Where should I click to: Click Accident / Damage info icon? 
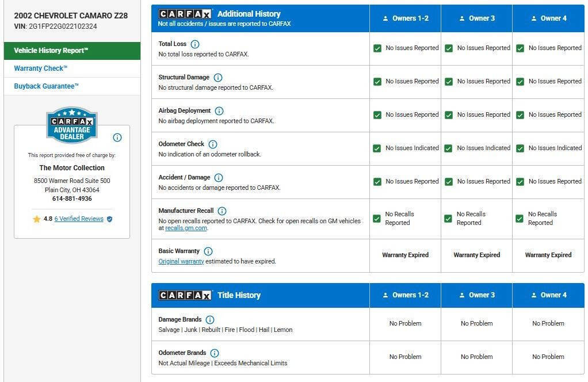218,178
